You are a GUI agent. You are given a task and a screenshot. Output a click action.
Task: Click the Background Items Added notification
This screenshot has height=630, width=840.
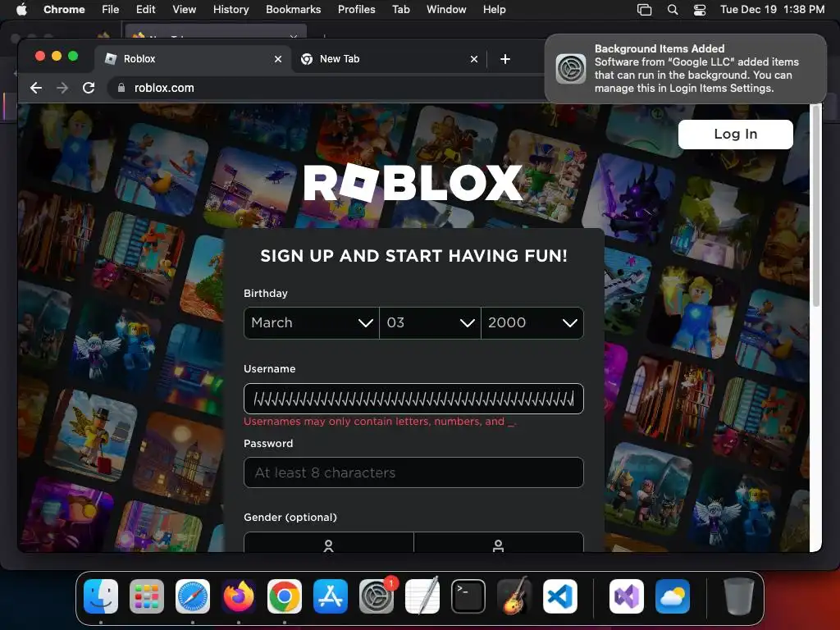coord(686,69)
